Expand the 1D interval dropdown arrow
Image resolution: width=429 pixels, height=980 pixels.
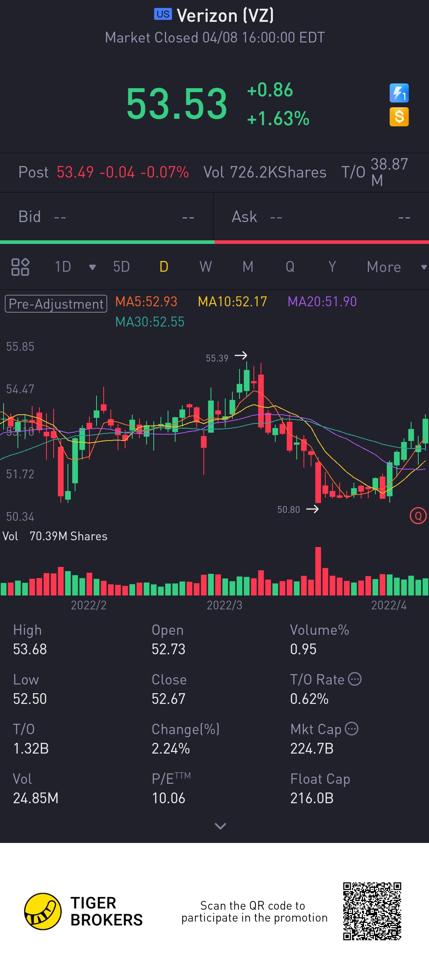[92, 267]
